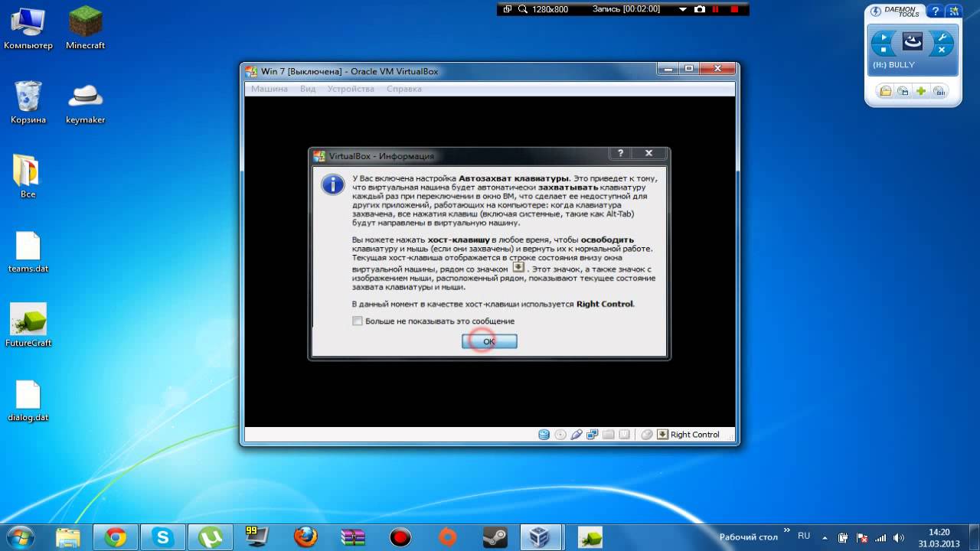Click the '(H:) BULLY' drive label
Image resolution: width=980 pixels, height=551 pixels.
coord(893,65)
